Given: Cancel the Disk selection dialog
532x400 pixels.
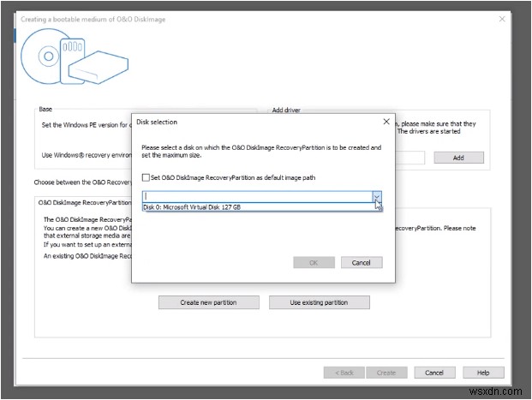Looking at the screenshot, I should click(x=362, y=263).
